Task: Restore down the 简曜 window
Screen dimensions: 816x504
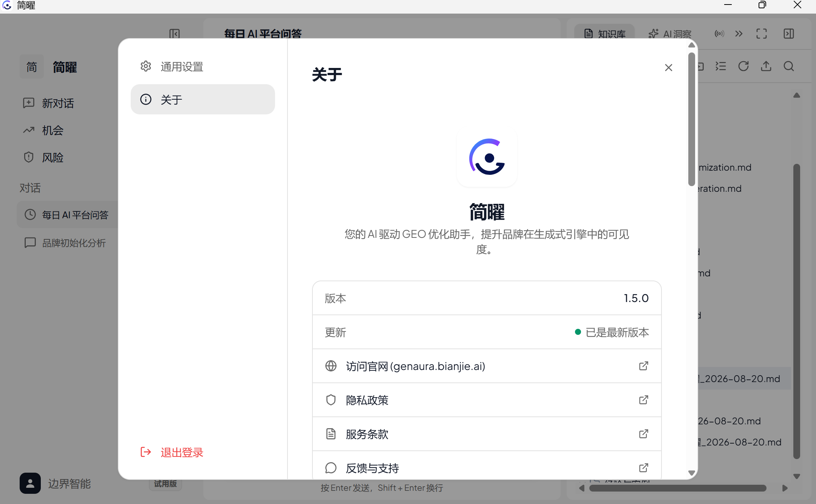Action: click(x=762, y=5)
